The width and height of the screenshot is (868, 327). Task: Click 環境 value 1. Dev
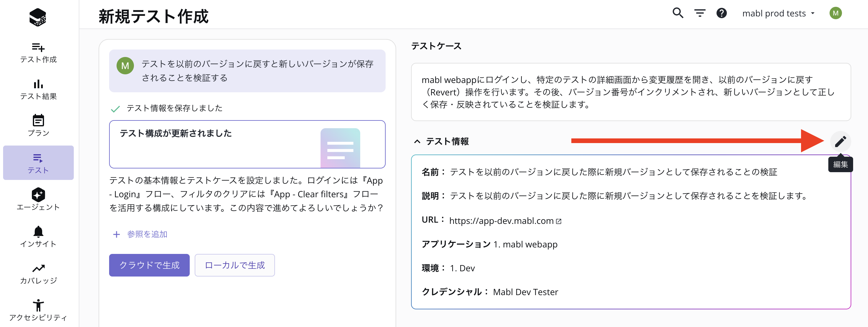(x=462, y=268)
